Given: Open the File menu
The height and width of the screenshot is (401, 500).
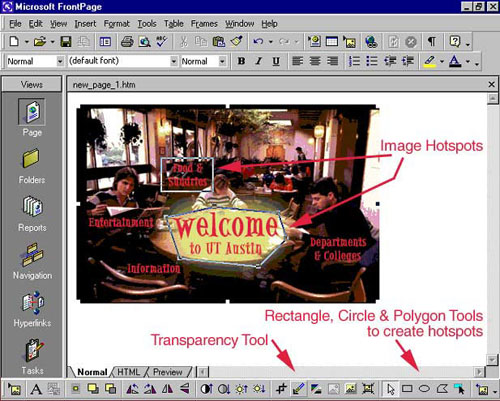Looking at the screenshot, I should tap(15, 24).
